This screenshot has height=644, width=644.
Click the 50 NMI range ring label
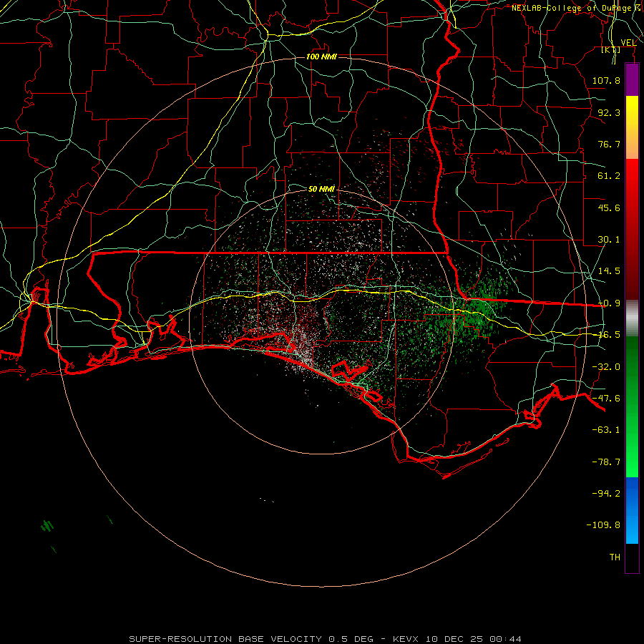point(321,189)
